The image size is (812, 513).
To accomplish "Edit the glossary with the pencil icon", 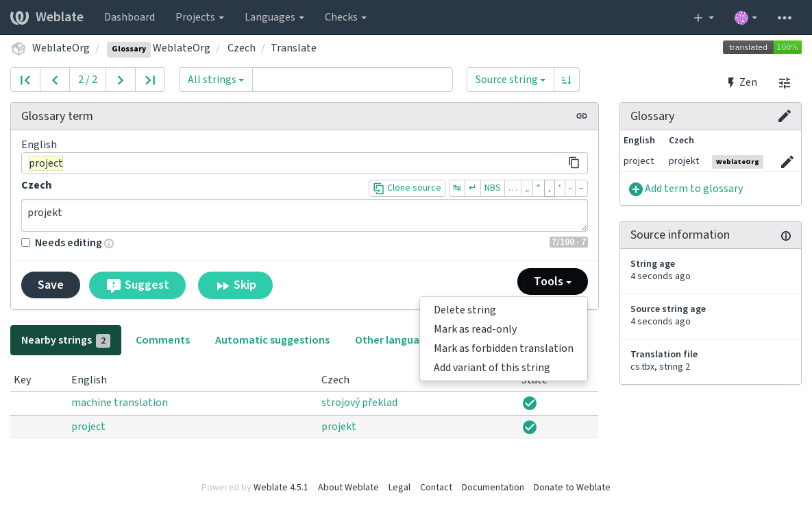I will 785,116.
